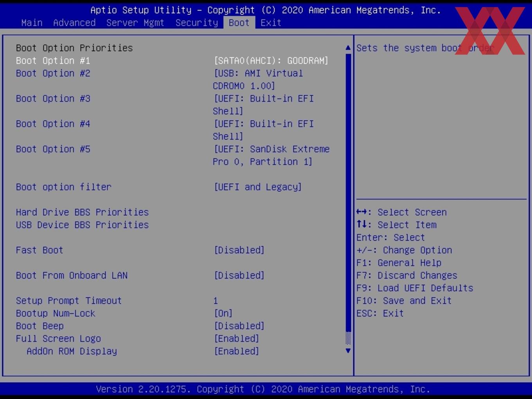This screenshot has height=399, width=532.
Task: Click the Enter: Select key hint
Action: 391,237
